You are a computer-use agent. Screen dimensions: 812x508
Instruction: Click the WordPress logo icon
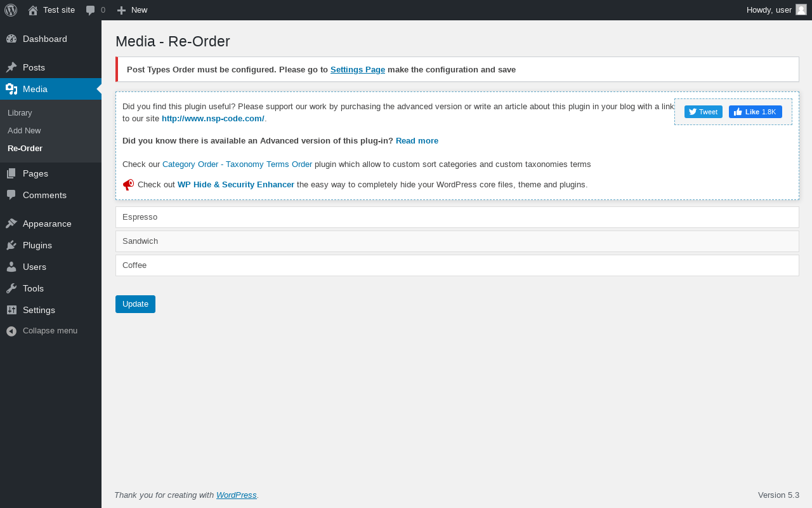[11, 10]
